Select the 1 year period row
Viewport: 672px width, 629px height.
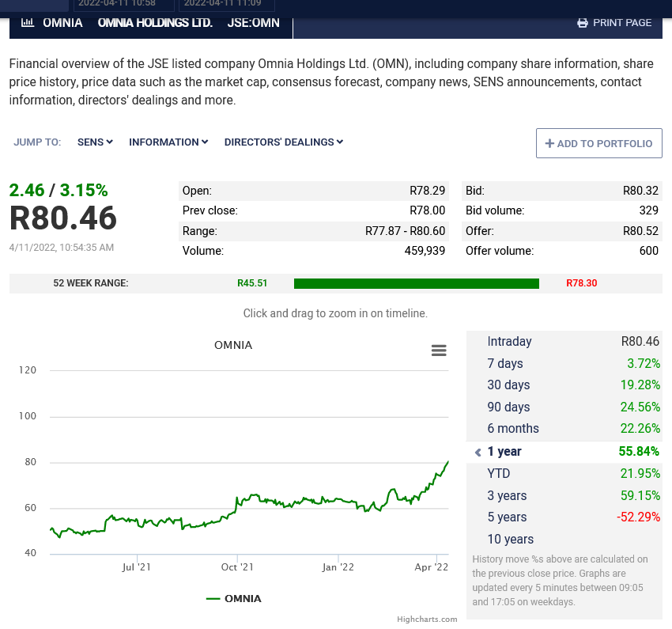pyautogui.click(x=564, y=452)
